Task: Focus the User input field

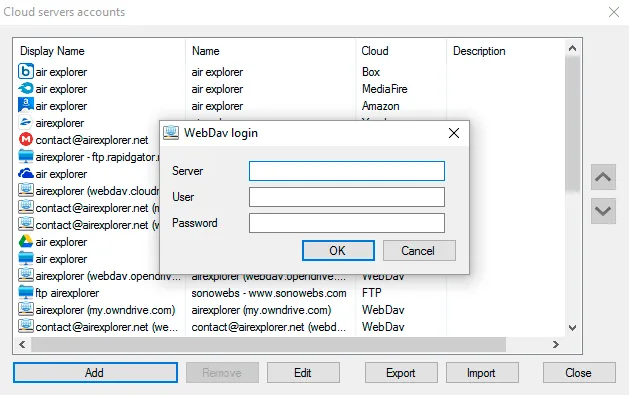Action: click(347, 197)
